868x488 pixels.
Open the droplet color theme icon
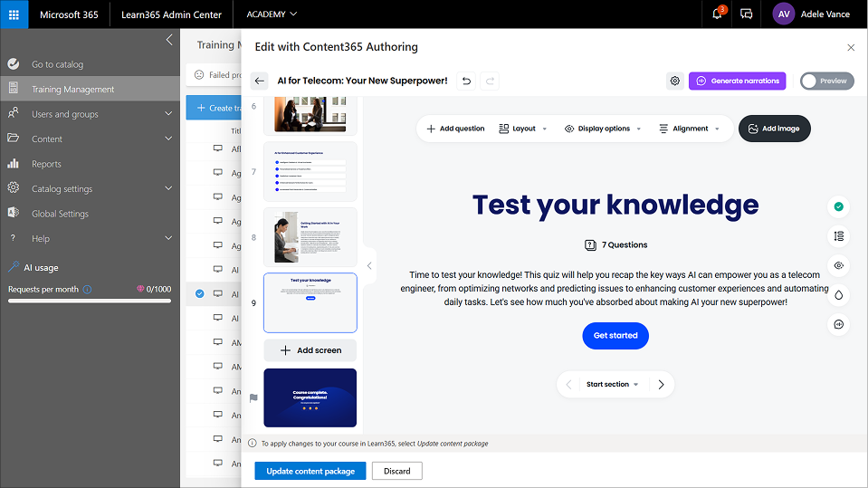(x=838, y=294)
